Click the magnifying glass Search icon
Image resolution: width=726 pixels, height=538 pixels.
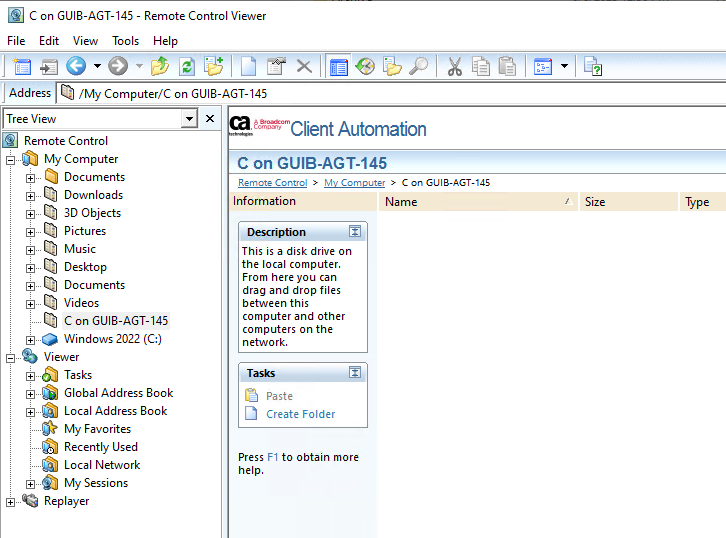click(418, 67)
